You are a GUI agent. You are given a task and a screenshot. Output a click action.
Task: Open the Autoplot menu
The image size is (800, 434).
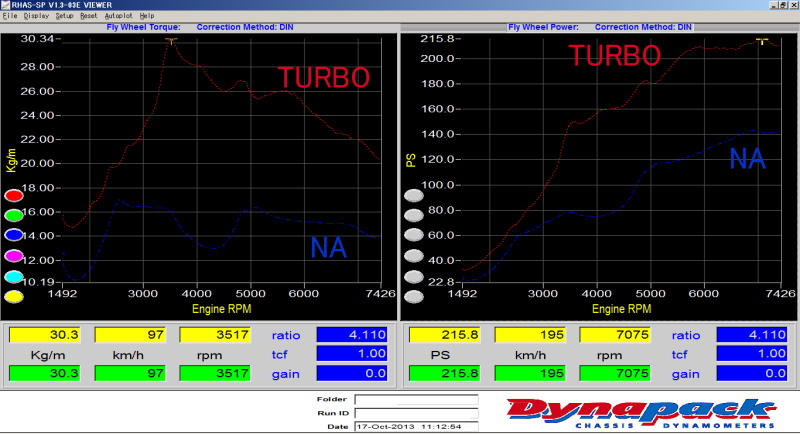(x=118, y=16)
